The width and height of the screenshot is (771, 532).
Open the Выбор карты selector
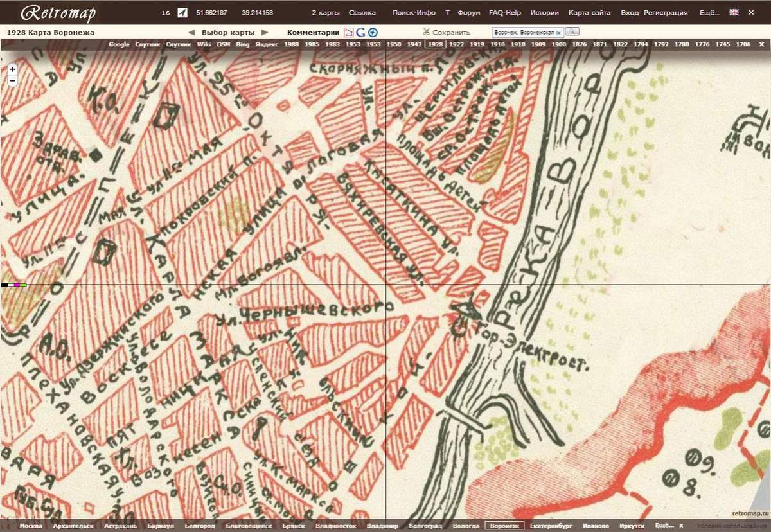click(x=227, y=32)
